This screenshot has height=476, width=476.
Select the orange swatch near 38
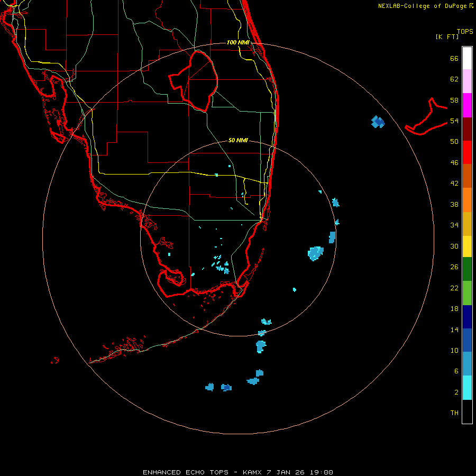click(467, 200)
